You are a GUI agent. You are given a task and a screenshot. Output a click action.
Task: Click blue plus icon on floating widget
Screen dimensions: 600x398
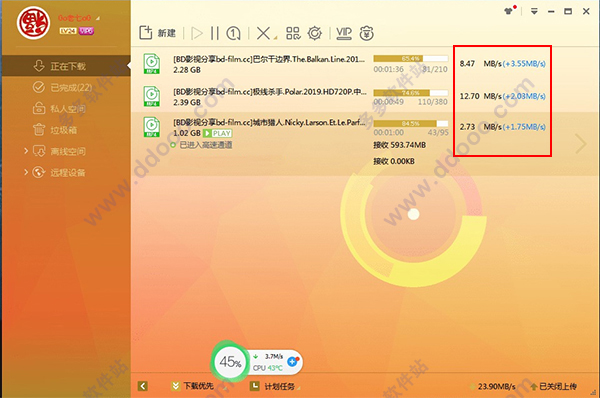point(293,361)
